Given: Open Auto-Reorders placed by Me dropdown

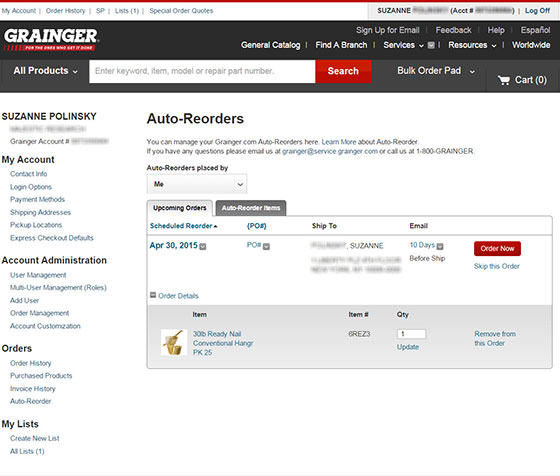Looking at the screenshot, I should [x=197, y=184].
